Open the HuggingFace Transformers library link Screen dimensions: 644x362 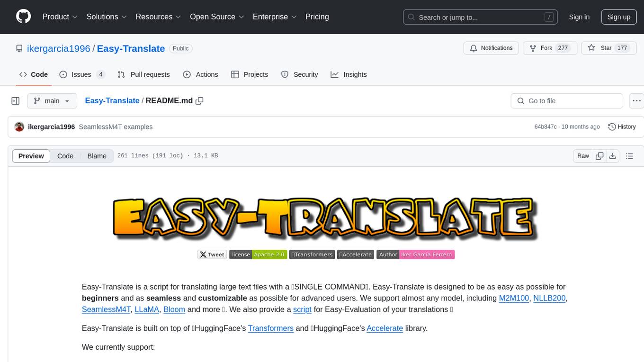click(271, 328)
